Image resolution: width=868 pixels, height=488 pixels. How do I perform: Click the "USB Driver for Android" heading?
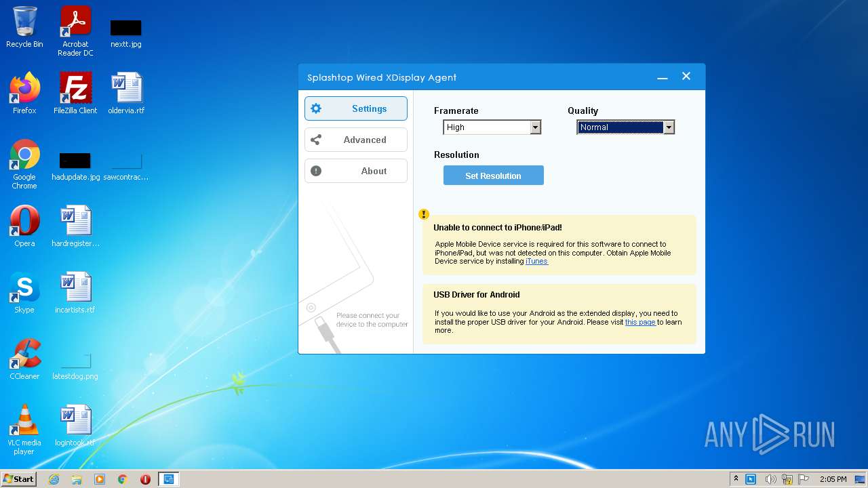[x=477, y=295]
